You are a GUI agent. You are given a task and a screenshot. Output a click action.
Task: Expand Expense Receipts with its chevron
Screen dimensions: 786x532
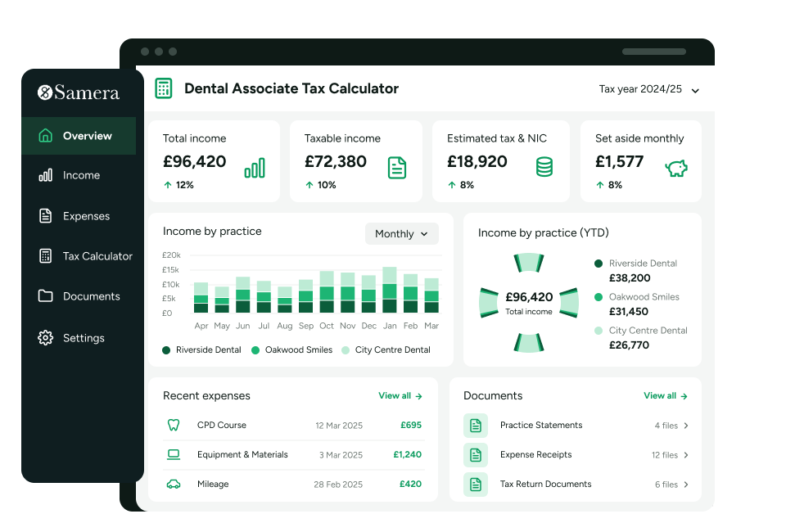[686, 455]
